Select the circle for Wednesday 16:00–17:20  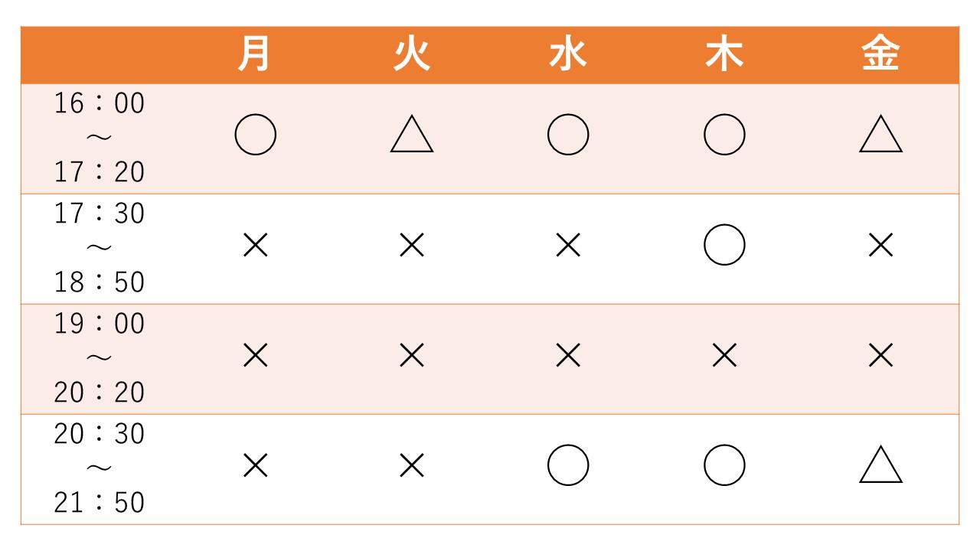coord(568,135)
